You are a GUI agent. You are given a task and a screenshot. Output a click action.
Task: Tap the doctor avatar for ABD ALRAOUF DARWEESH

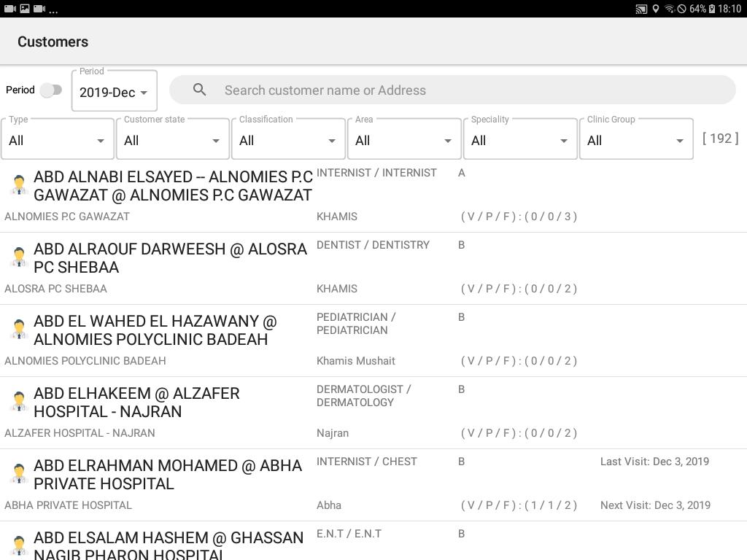point(19,257)
